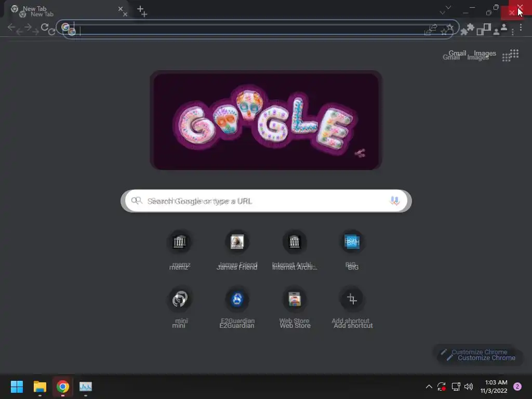Open the network tray icon
Image resolution: width=532 pixels, height=399 pixels.
point(456,387)
